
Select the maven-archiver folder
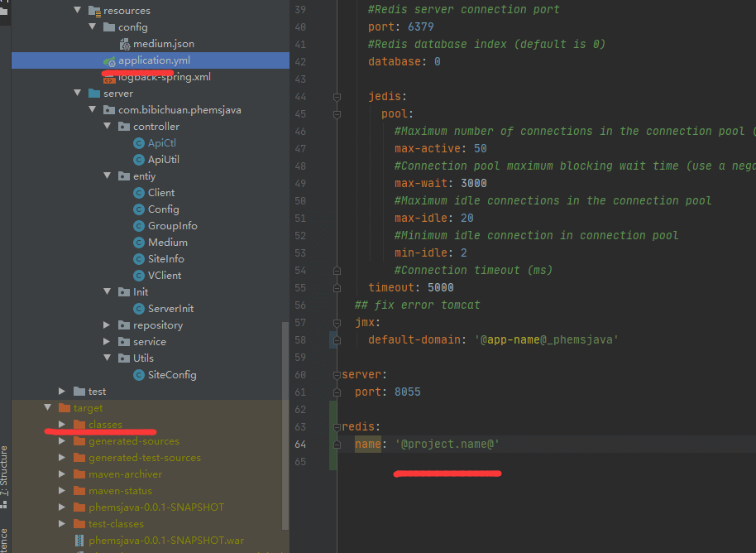click(x=125, y=474)
